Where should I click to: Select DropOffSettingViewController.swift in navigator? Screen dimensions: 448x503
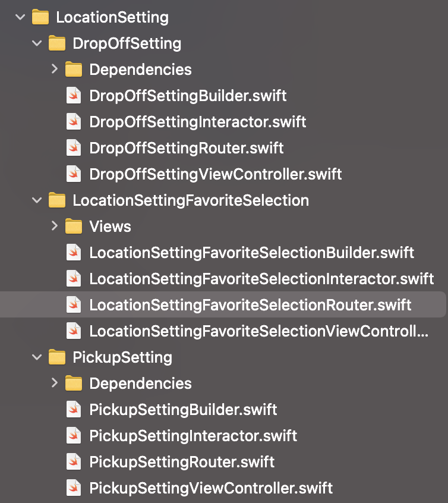click(216, 174)
